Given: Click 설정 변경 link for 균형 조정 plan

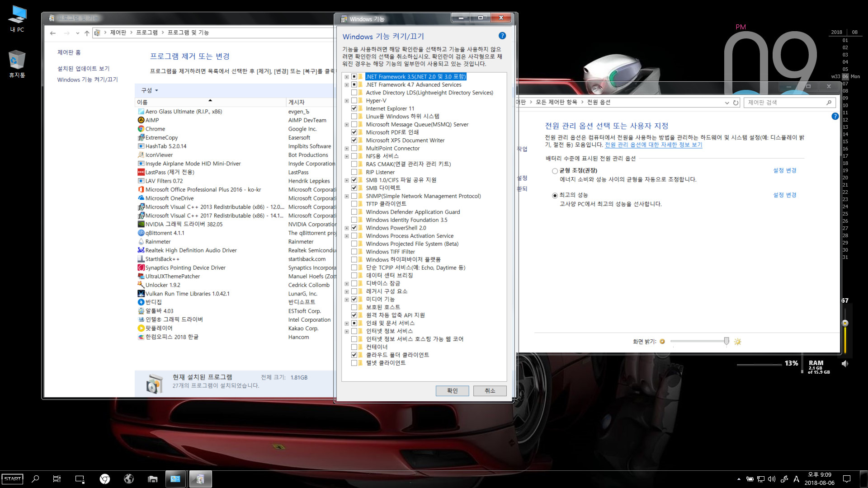Looking at the screenshot, I should [785, 170].
